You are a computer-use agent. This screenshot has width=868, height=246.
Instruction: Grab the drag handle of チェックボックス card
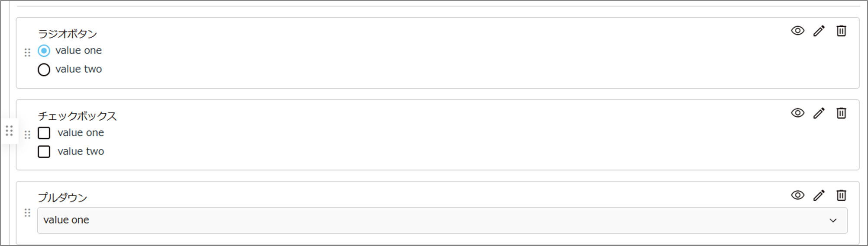pyautogui.click(x=27, y=135)
